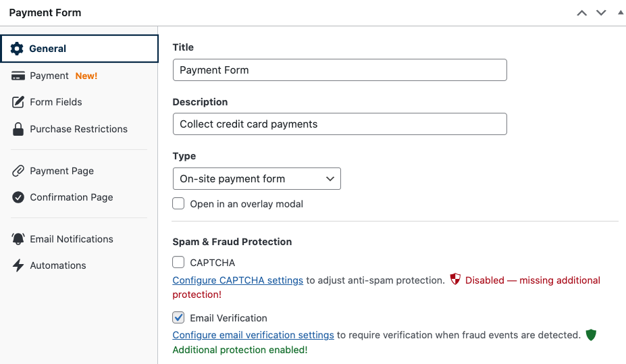Screen dimensions: 626x364
Task: Collapse the Payment Form panel
Action: pyautogui.click(x=621, y=13)
